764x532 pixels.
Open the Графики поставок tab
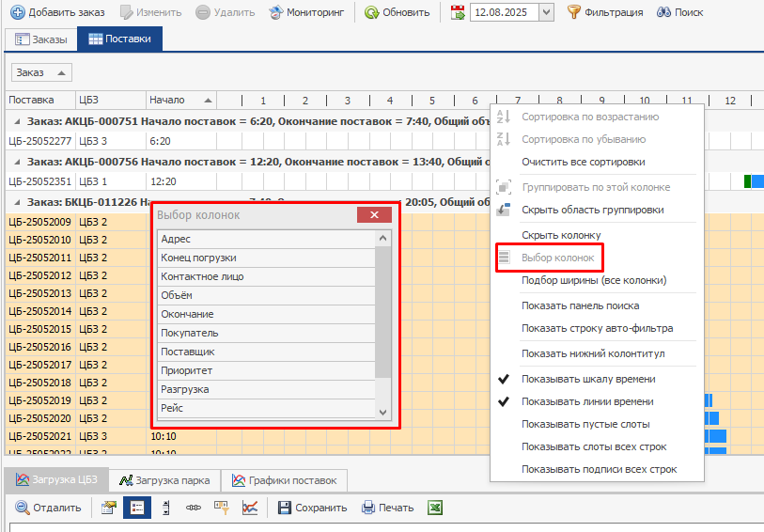coord(285,480)
